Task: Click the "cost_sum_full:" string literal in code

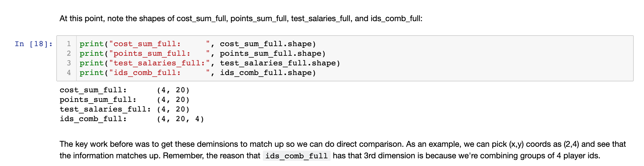Action: (x=160, y=44)
